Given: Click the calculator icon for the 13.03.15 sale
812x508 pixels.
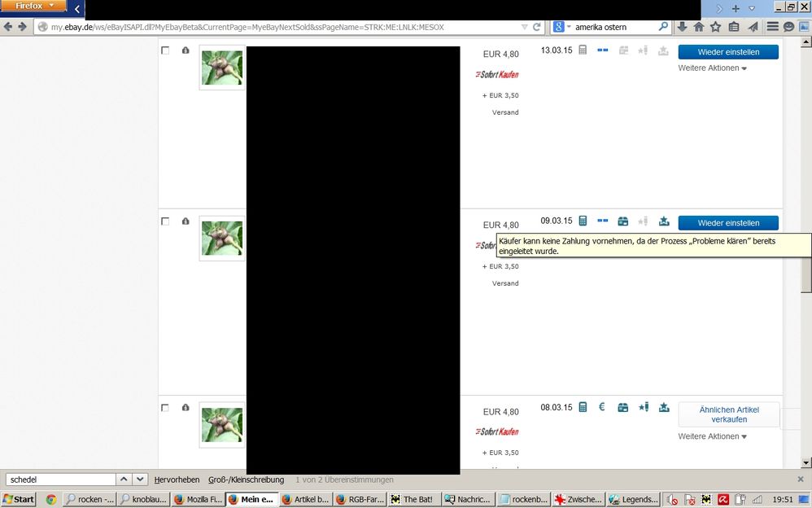Looking at the screenshot, I should click(583, 50).
